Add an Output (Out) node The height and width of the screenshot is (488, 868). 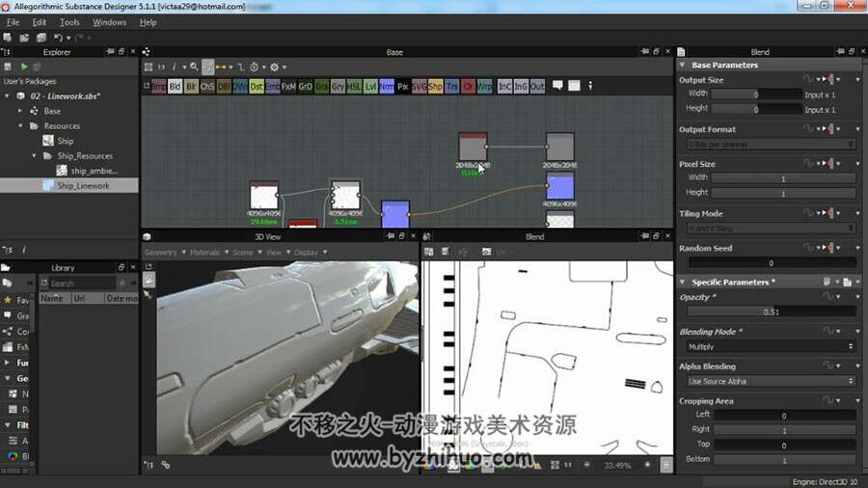pyautogui.click(x=537, y=86)
